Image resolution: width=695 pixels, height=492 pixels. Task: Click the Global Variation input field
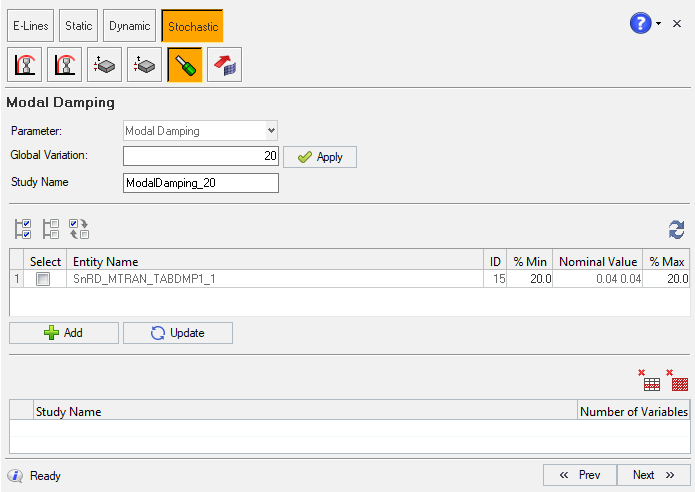click(x=201, y=156)
